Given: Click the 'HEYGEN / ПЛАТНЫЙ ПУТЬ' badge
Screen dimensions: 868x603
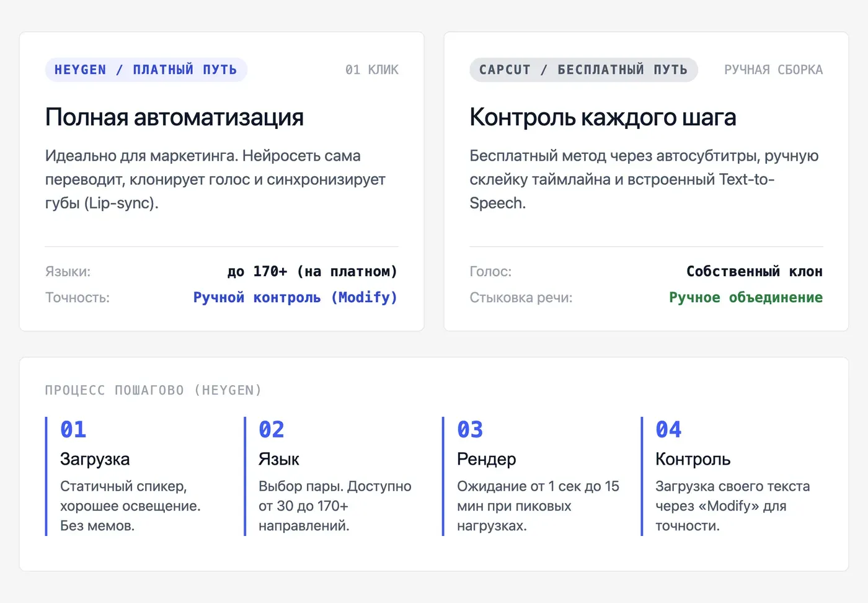Looking at the screenshot, I should coord(146,69).
